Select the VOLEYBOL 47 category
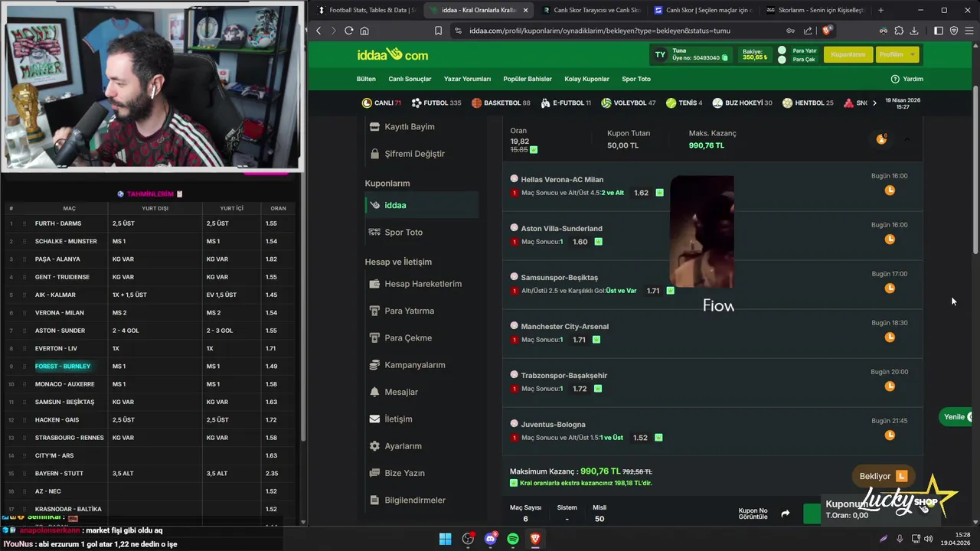 [629, 103]
